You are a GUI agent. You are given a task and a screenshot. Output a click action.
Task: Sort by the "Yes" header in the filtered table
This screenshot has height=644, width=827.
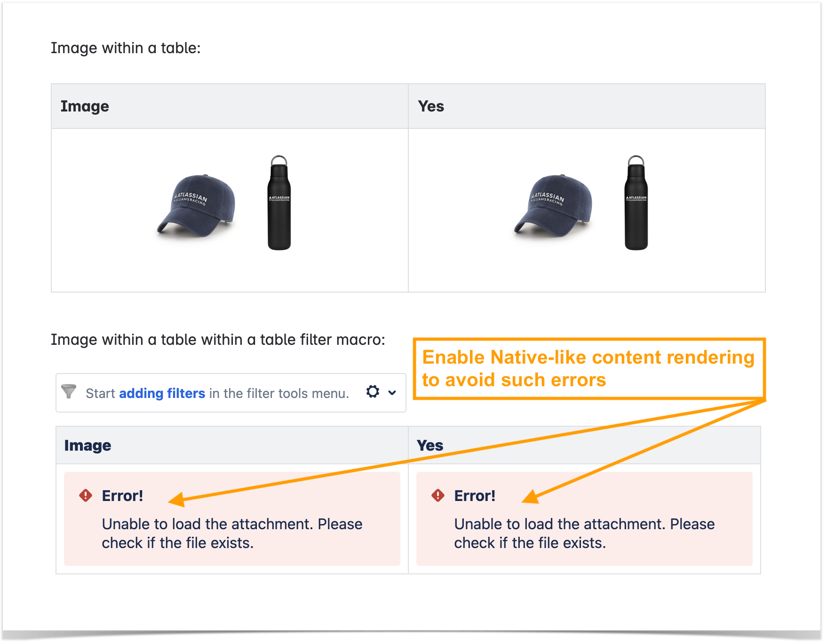pos(430,445)
